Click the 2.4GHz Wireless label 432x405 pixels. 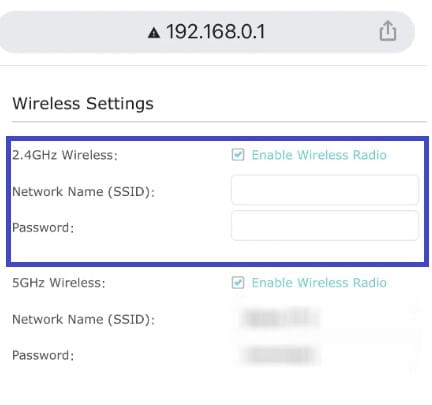click(65, 155)
